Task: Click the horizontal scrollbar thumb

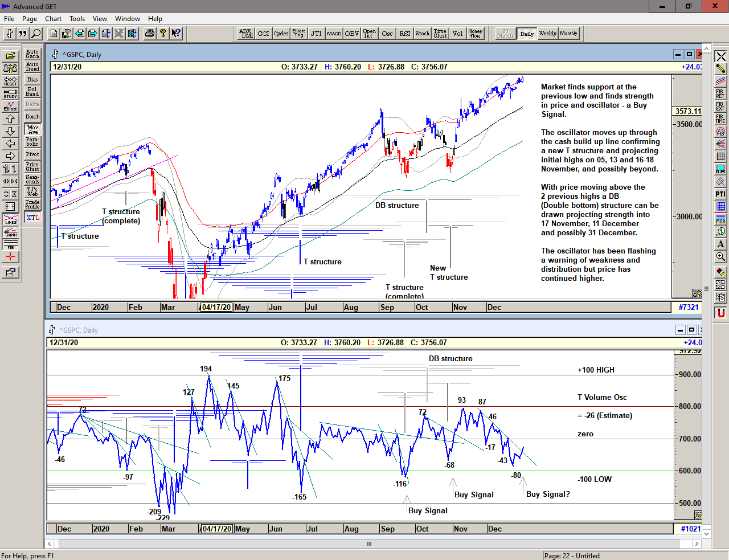Action: (x=369, y=543)
